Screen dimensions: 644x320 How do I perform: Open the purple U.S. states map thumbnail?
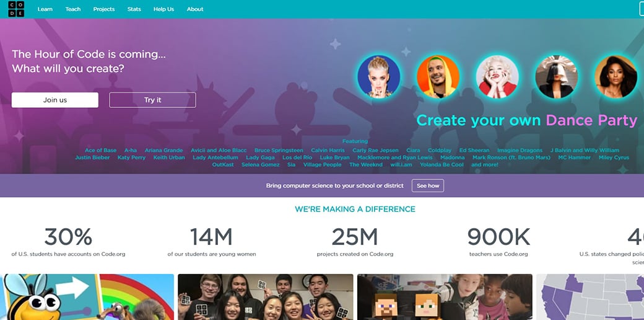(590, 297)
